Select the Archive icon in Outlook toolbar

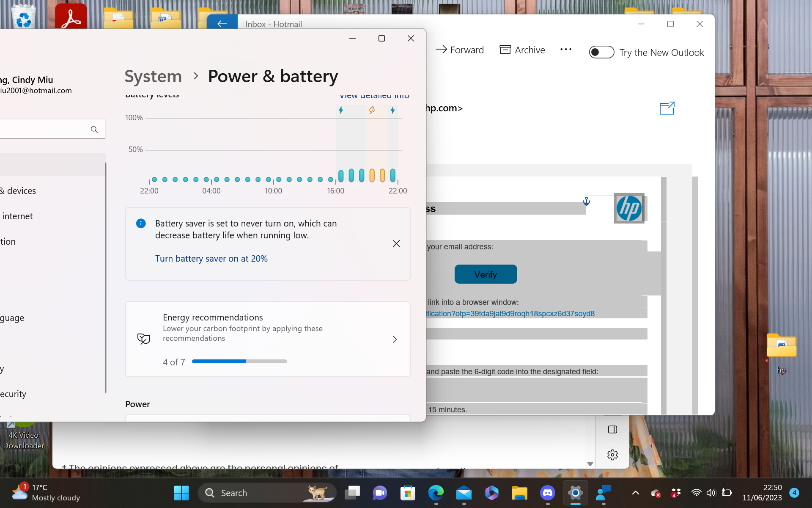506,50
